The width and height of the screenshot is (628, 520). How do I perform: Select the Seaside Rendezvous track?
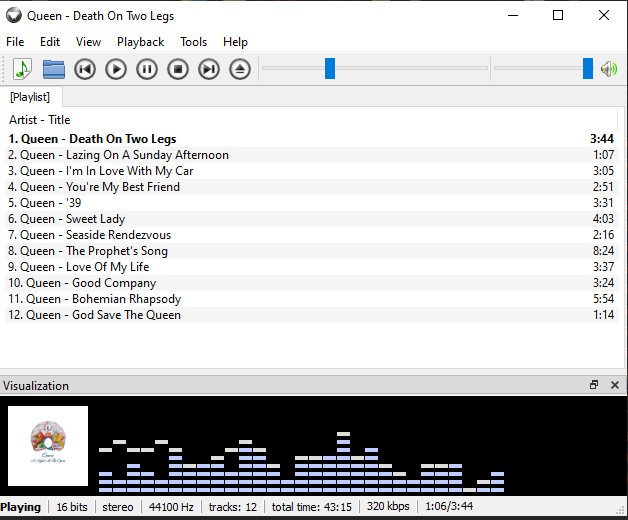[311, 235]
